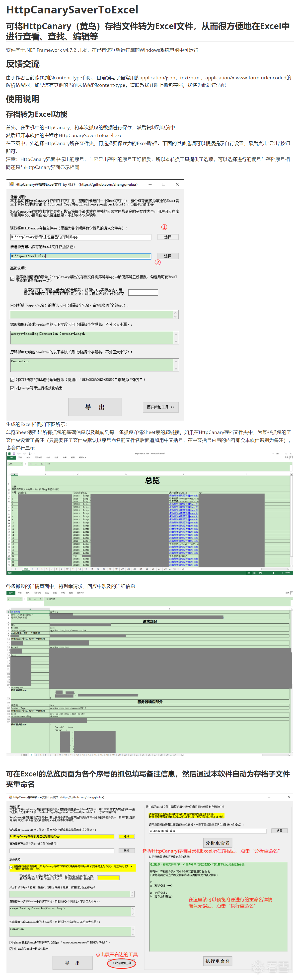
Task: Select the 总览 sheet tab in the detail-sheet Excel
Action: [25, 754]
